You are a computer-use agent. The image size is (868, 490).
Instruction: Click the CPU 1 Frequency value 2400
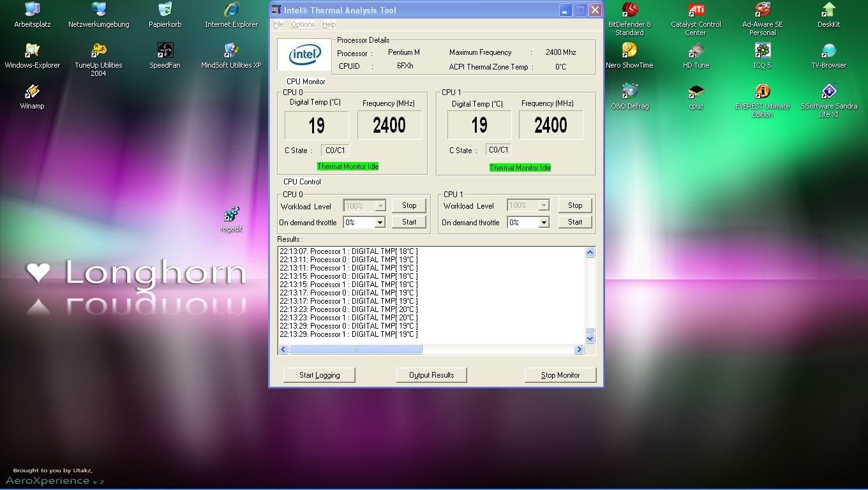550,125
